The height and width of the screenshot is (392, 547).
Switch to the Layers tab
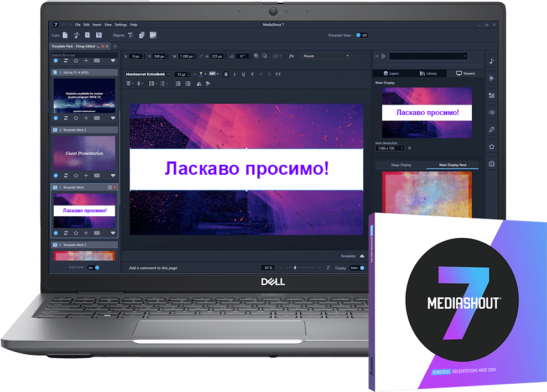point(391,73)
